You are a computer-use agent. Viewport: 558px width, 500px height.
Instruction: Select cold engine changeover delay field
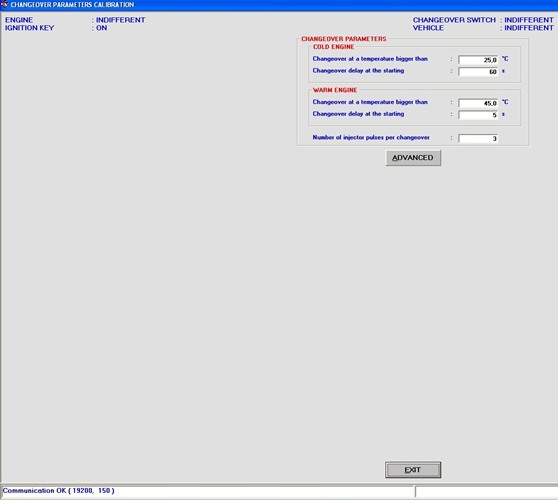click(478, 72)
